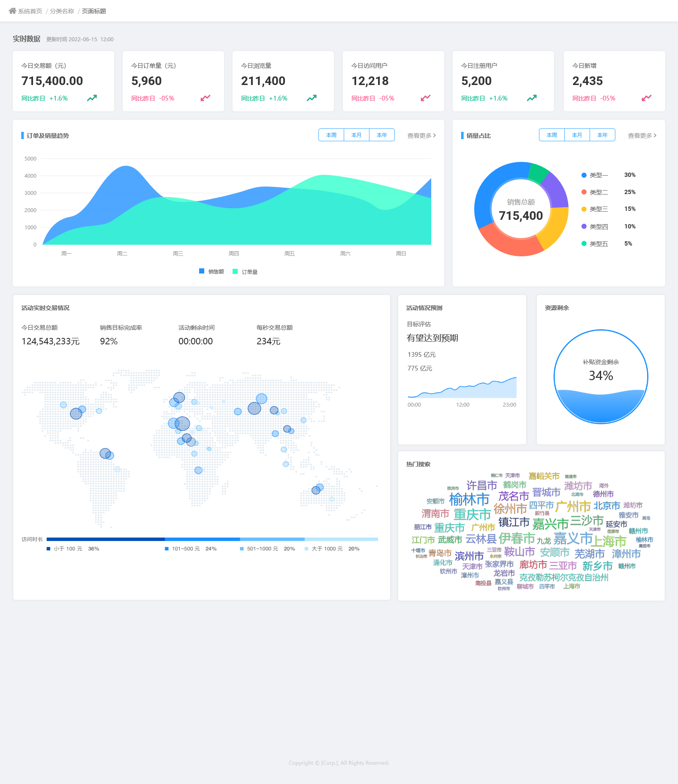Click the 5,960 order count value
Viewport: 678px width, 784px height.
[147, 81]
